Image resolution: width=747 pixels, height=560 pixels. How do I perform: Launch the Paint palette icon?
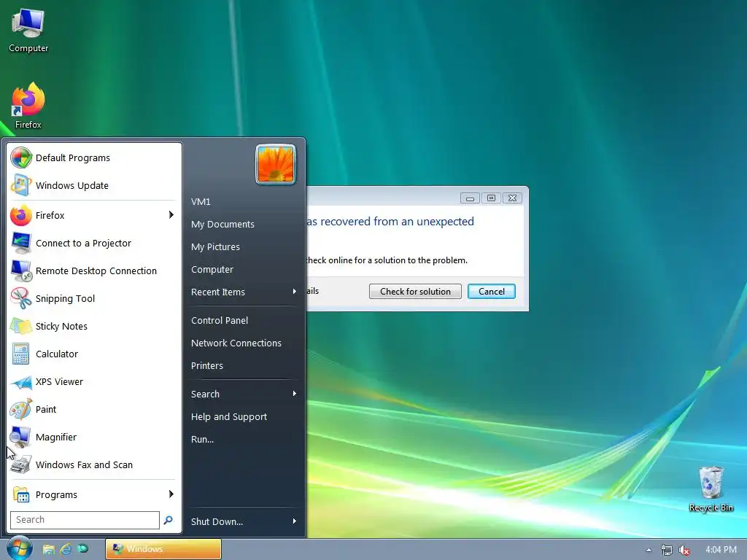21,410
